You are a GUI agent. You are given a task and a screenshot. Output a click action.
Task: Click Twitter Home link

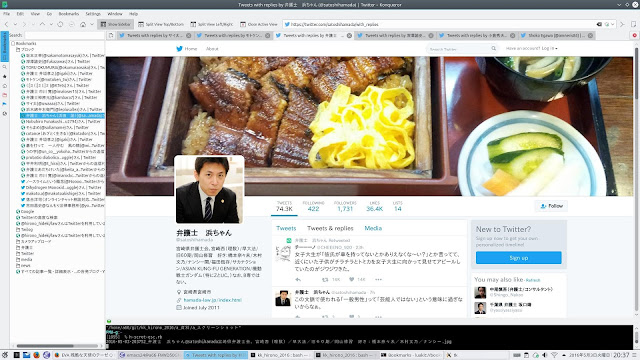pos(187,49)
